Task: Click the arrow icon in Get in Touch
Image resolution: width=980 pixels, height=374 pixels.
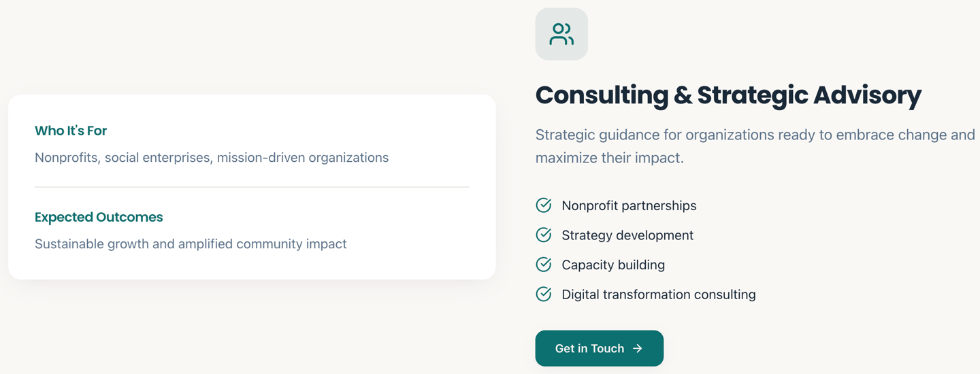Action: coord(638,348)
